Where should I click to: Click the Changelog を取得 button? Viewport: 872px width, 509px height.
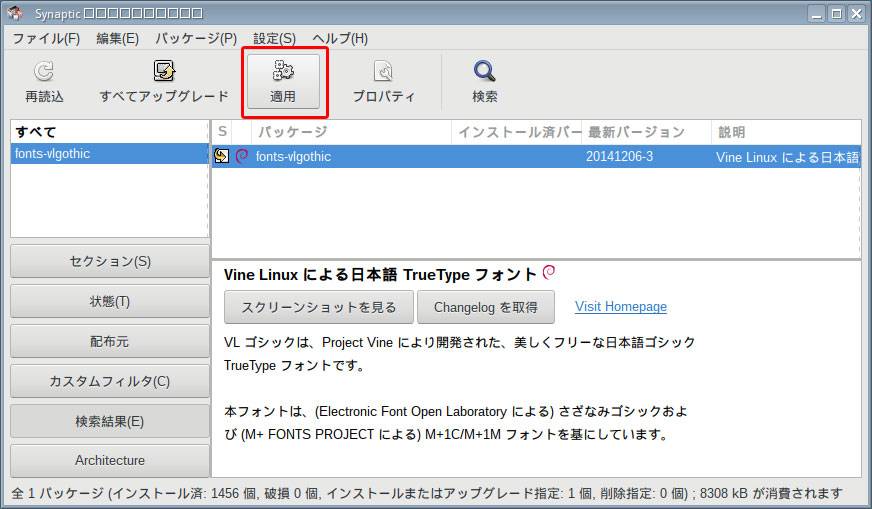coord(485,307)
